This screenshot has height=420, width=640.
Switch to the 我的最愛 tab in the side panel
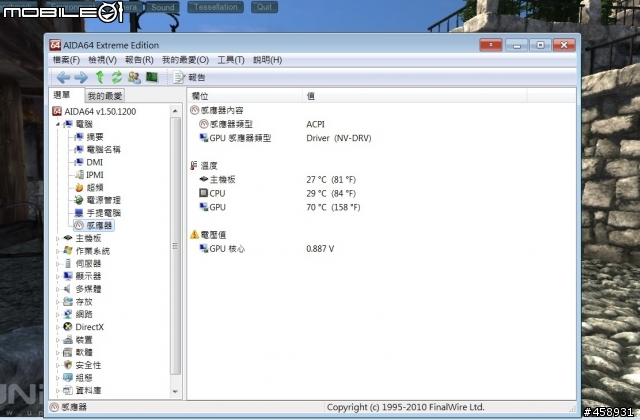105,96
